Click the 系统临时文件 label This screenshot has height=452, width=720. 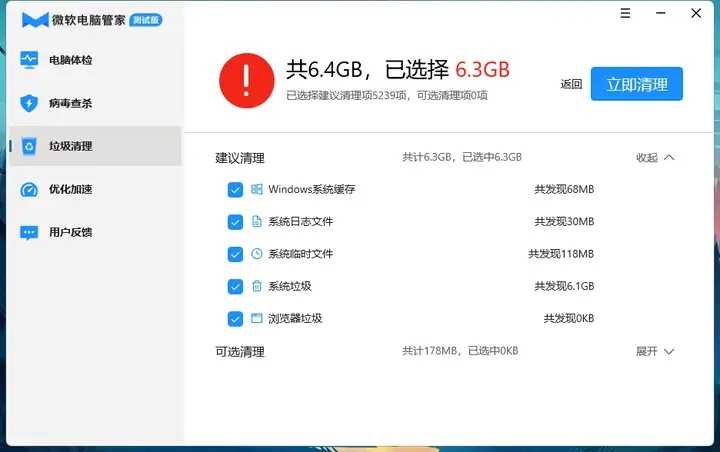coord(301,254)
